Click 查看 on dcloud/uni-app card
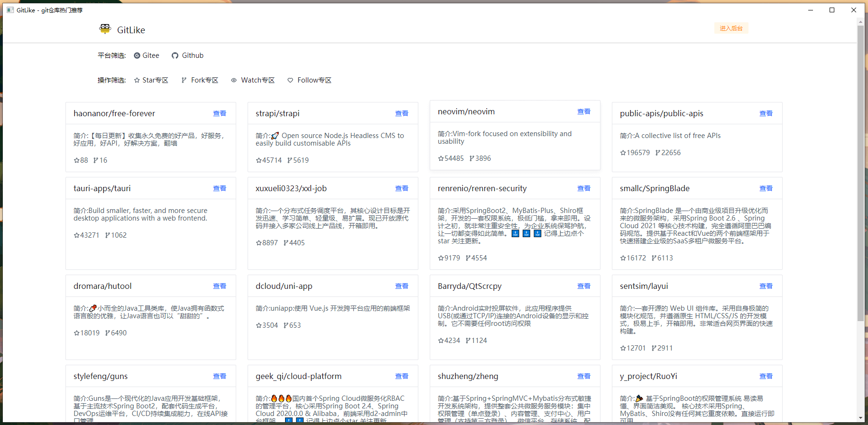 pyautogui.click(x=402, y=286)
